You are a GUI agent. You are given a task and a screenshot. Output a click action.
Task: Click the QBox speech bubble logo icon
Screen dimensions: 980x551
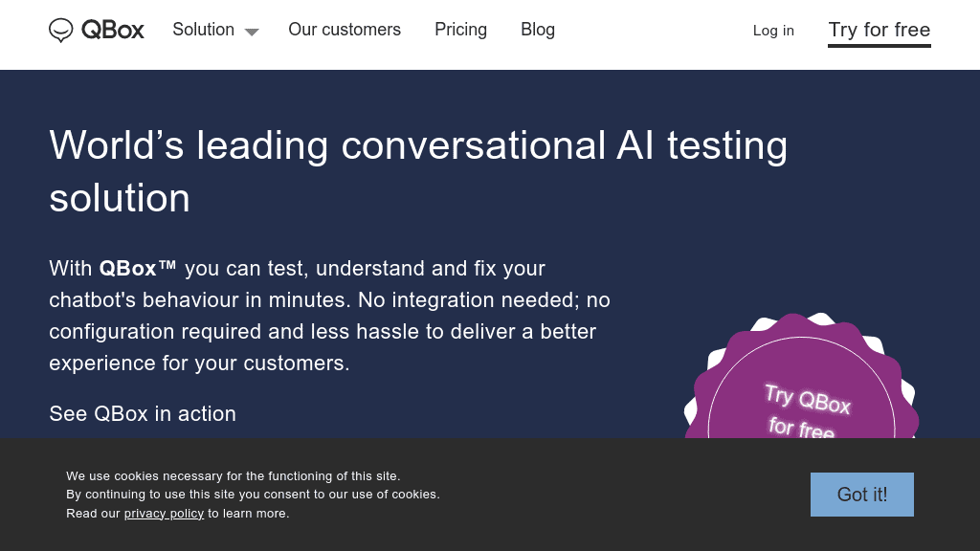click(62, 30)
